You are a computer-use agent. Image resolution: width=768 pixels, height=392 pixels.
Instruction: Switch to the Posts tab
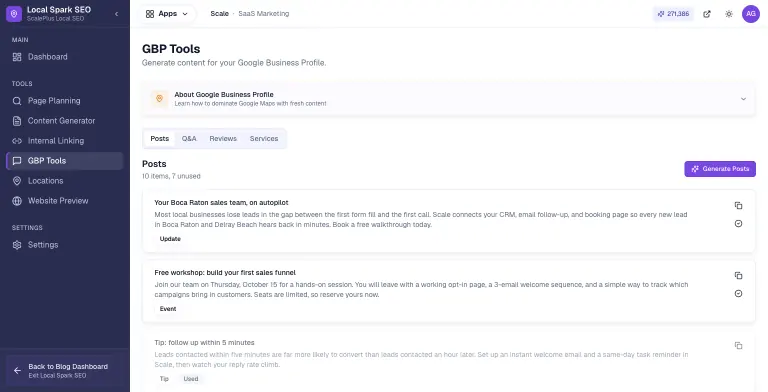point(160,139)
